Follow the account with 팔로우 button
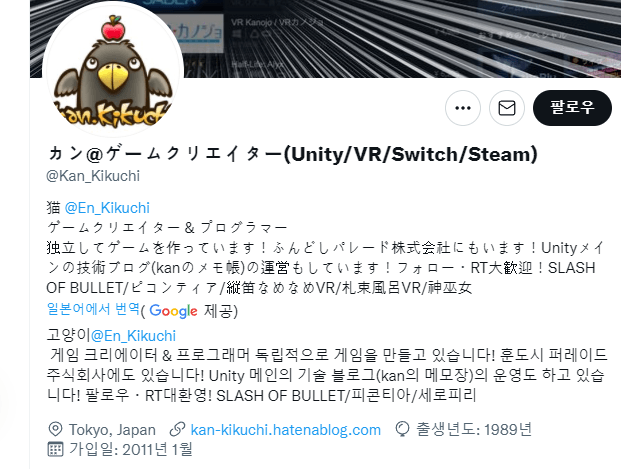Screen dimensions: 621x469 pyautogui.click(x=572, y=108)
